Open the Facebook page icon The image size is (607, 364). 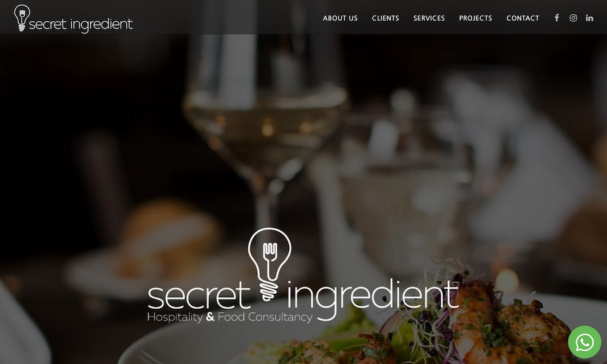tap(557, 18)
